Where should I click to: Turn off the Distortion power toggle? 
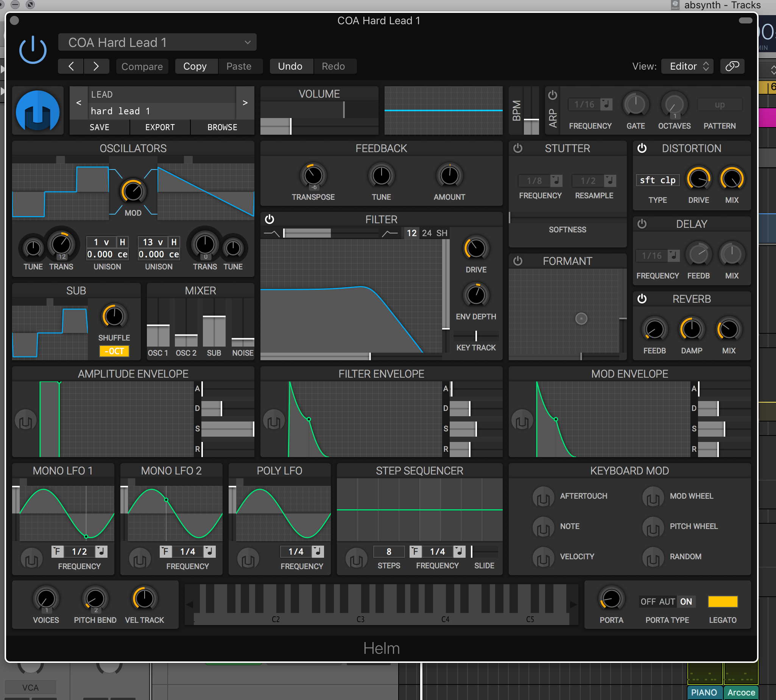click(642, 148)
